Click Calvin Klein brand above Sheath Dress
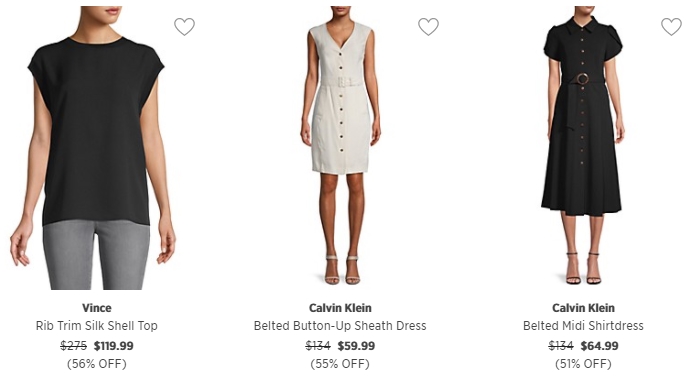Image resolution: width=686 pixels, height=378 pixels. pyautogui.click(x=340, y=308)
